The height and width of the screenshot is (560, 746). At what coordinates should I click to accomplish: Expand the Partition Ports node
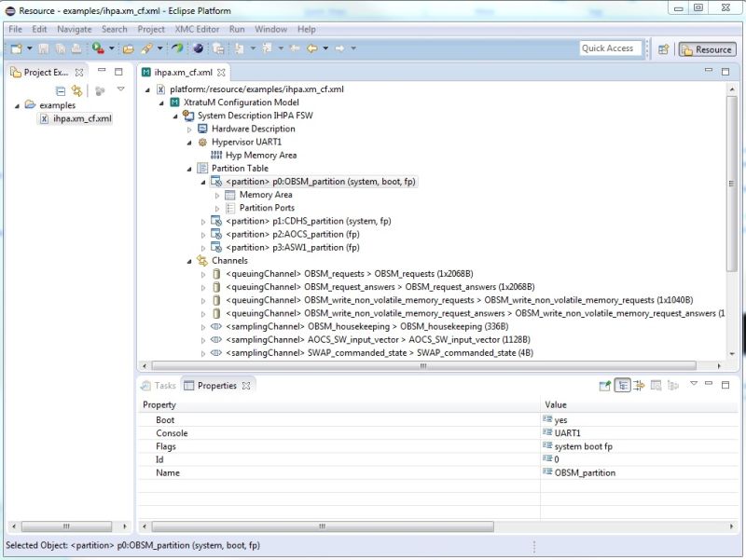[x=217, y=208]
